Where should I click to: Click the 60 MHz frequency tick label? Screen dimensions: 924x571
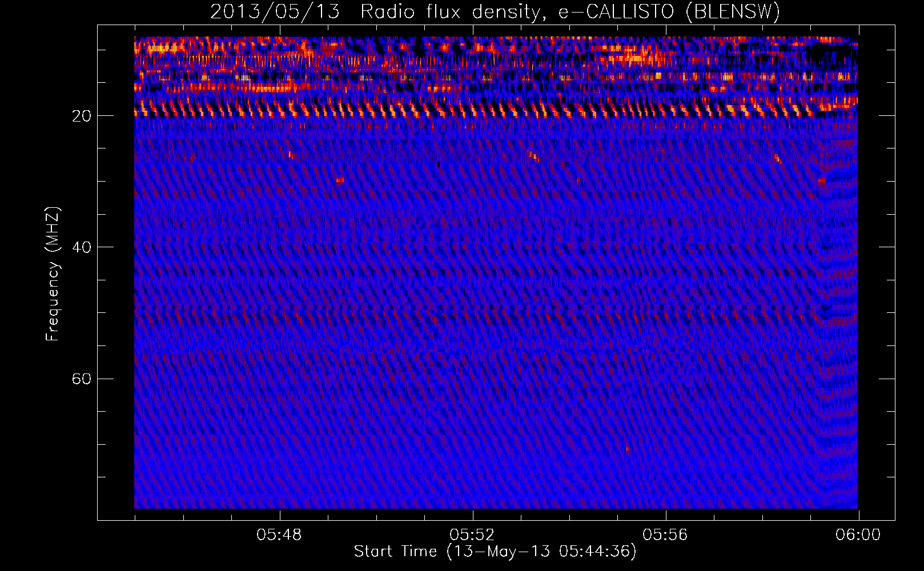tap(81, 379)
